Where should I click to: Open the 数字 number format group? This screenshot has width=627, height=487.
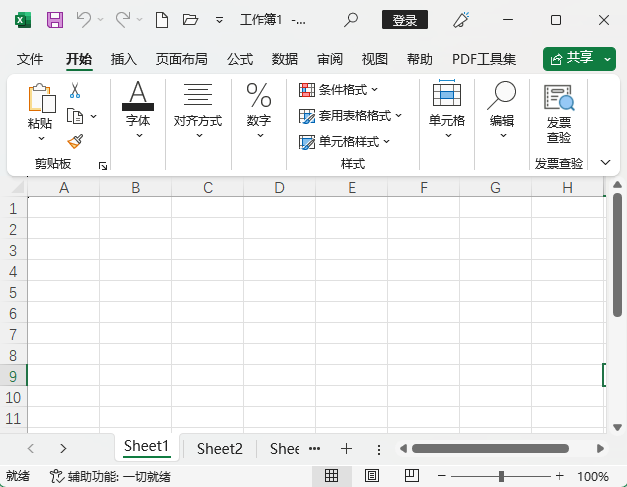259,109
